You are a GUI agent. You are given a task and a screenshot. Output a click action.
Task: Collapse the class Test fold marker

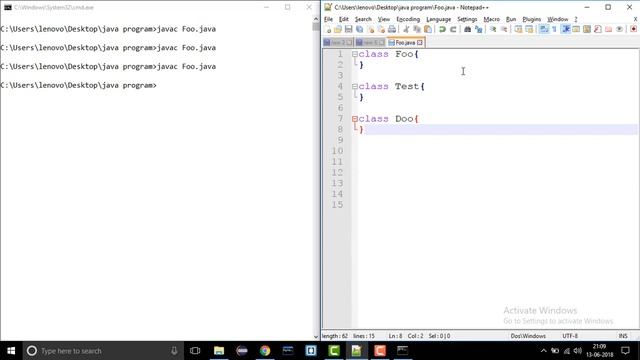[x=355, y=86]
